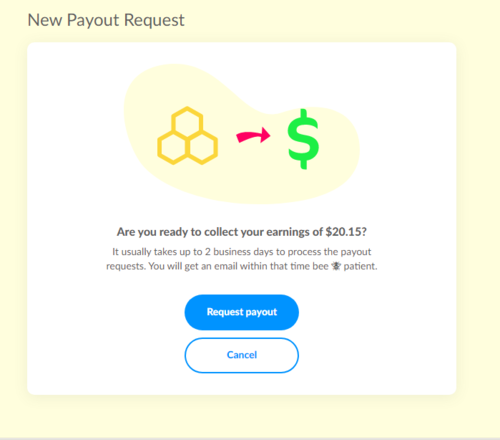Click the arrowhead of the pink arrow
Viewport: 500px width, 440px height.
(x=265, y=135)
